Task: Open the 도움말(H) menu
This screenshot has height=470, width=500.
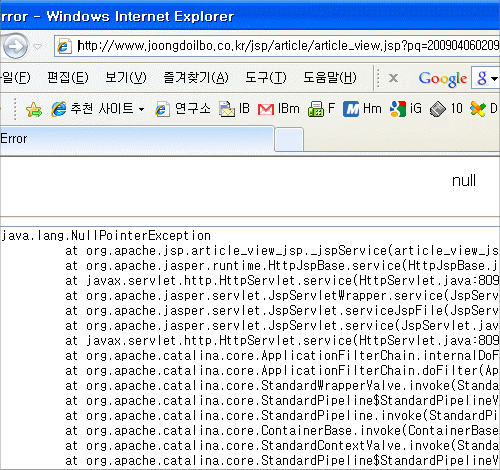Action: [x=330, y=78]
